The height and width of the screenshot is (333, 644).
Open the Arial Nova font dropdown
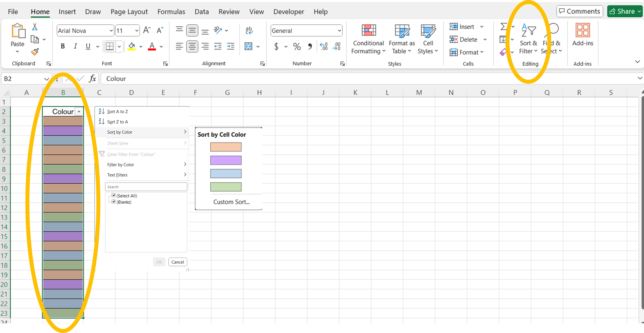[111, 31]
